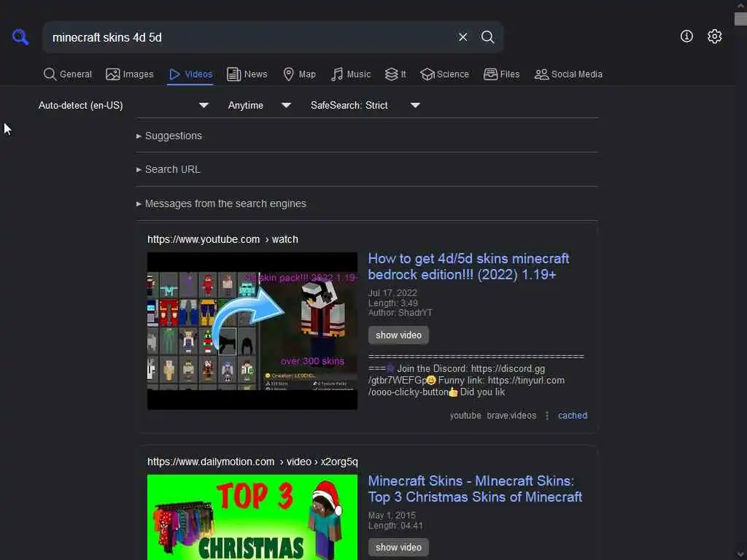Switch to the General category tab
This screenshot has height=560, width=747.
tap(68, 74)
